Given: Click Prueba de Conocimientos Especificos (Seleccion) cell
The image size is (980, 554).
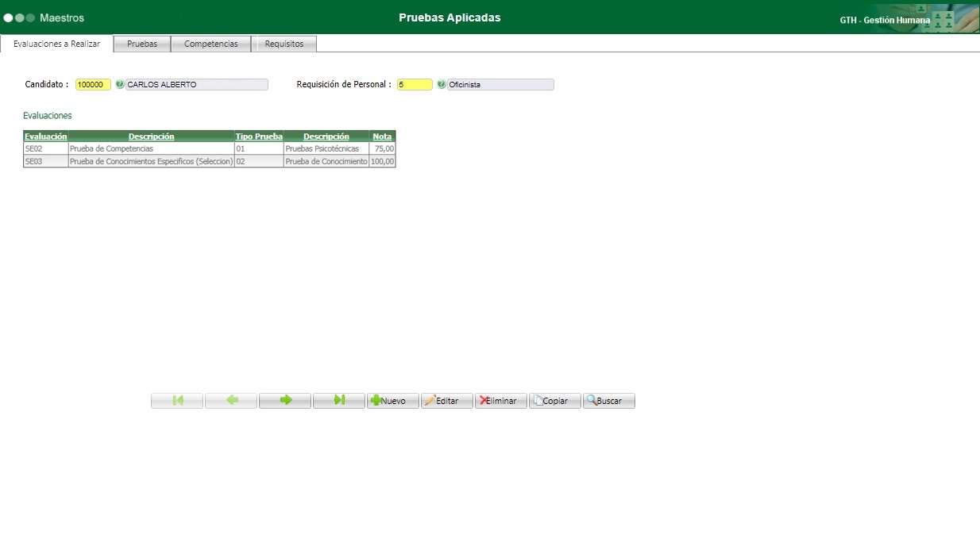Looking at the screenshot, I should click(x=151, y=161).
